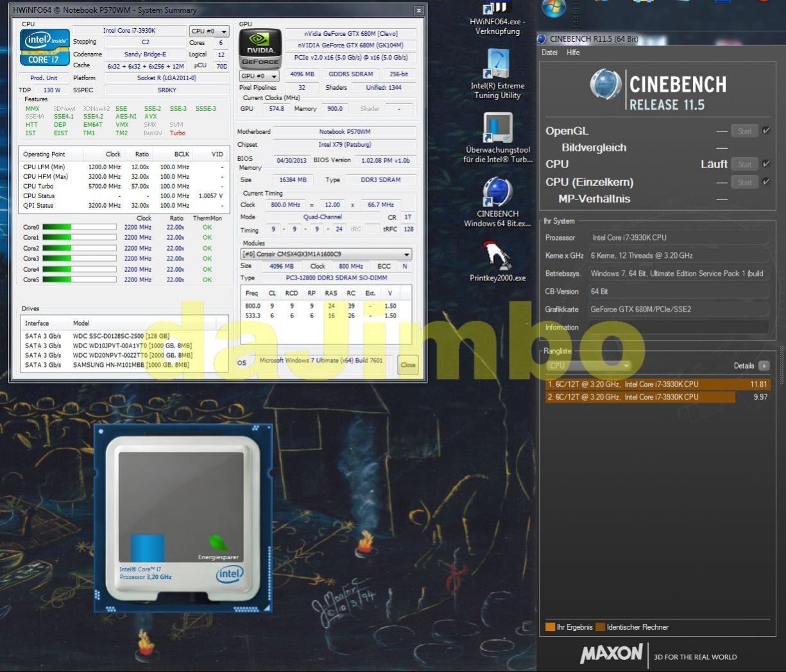Click the Cinebench window title icon

543,39
